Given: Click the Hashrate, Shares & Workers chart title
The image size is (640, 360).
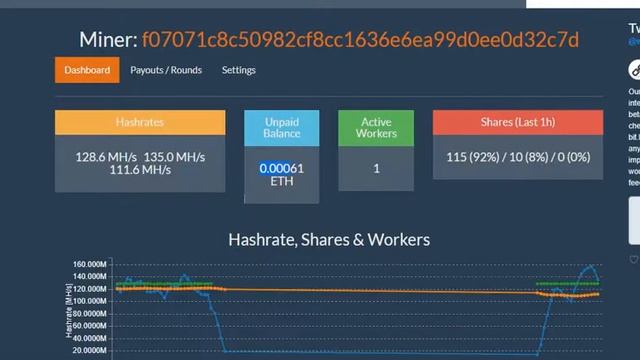Looking at the screenshot, I should pos(329,240).
